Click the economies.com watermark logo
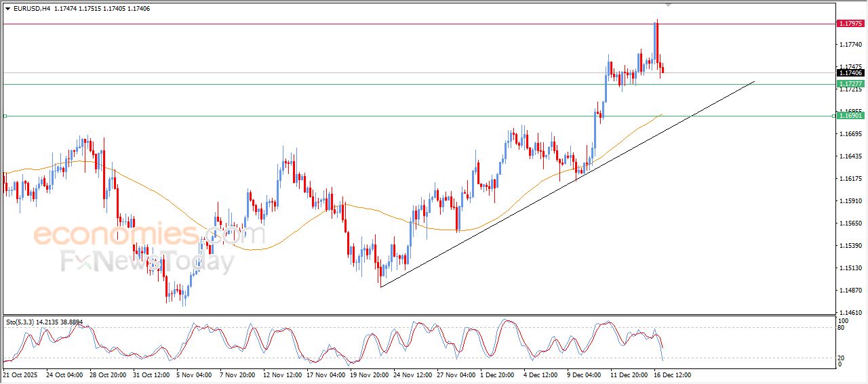The image size is (868, 384). point(149,235)
